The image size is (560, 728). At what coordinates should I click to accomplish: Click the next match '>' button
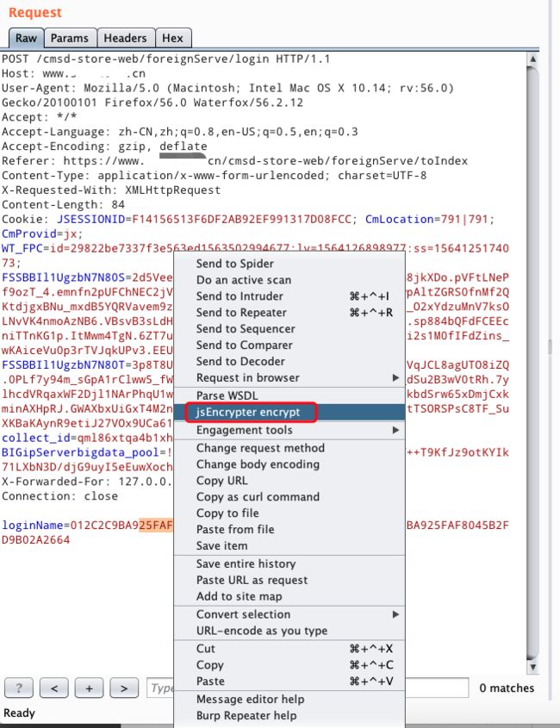124,688
